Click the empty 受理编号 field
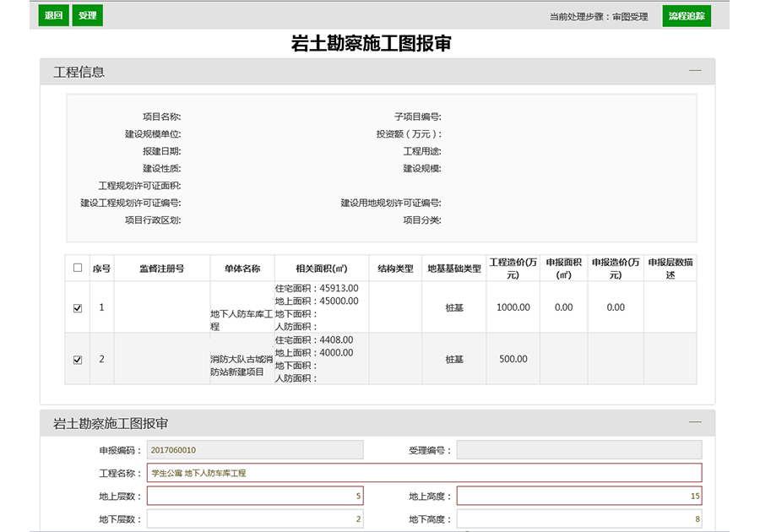The height and width of the screenshot is (532, 760). coord(579,450)
